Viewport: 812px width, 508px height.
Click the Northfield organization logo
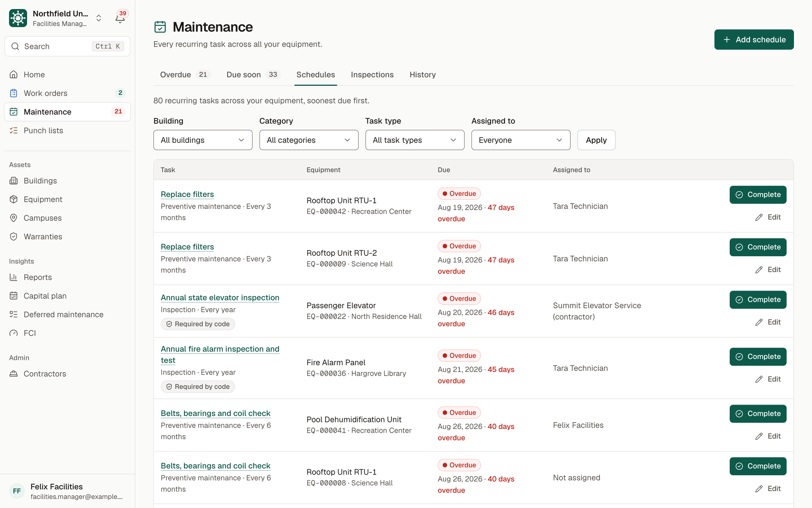pos(18,18)
